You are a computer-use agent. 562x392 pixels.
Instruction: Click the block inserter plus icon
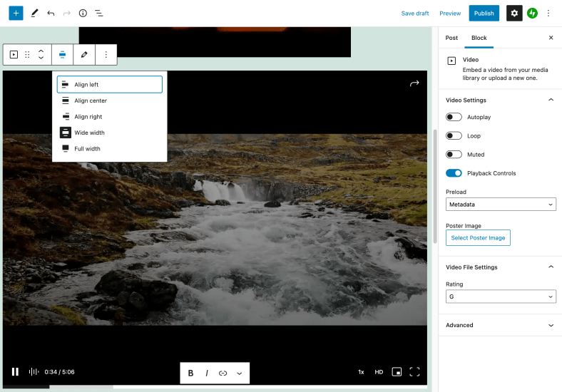pos(16,13)
